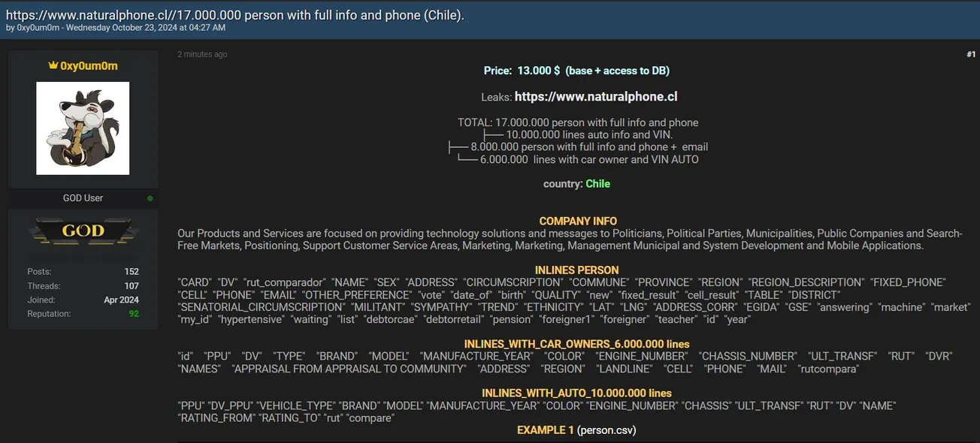Click the naturalphone.cl URL in post
Image resolution: width=980 pixels, height=443 pixels.
(x=596, y=97)
